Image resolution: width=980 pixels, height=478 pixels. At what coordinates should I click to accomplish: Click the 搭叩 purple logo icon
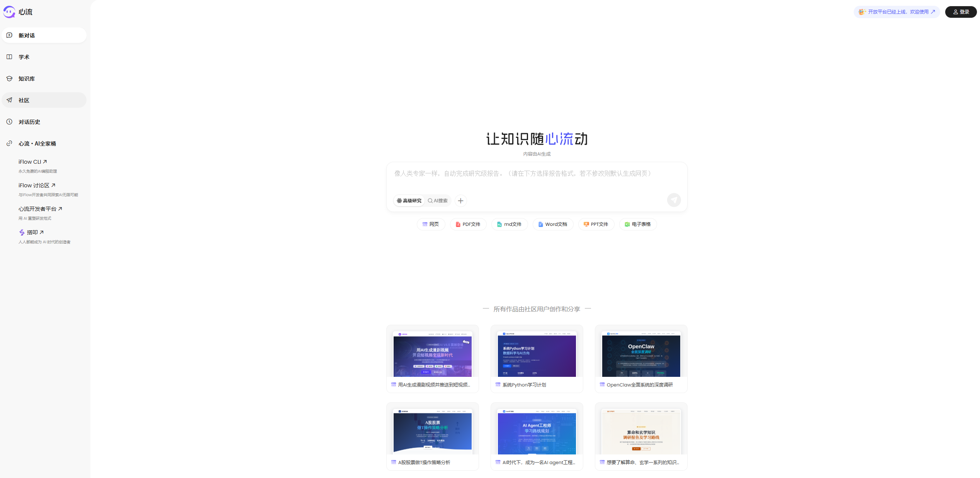click(x=22, y=232)
